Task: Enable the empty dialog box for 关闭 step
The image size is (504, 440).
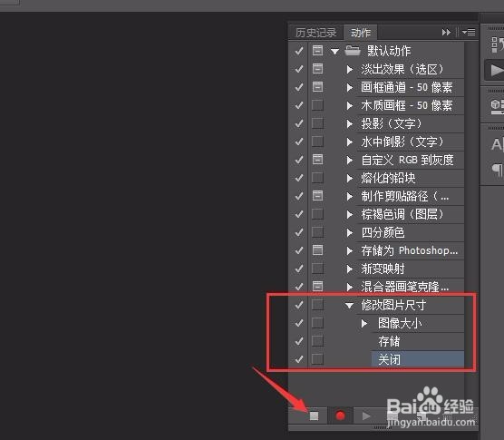Action: pyautogui.click(x=317, y=358)
